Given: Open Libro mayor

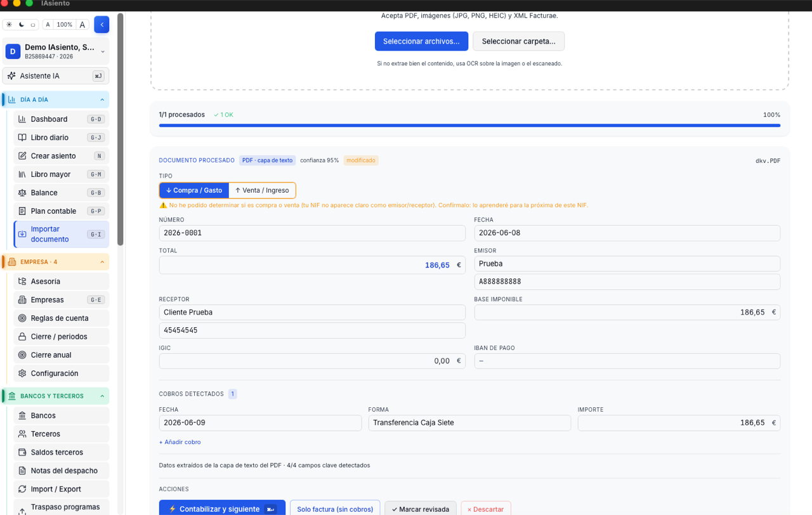Looking at the screenshot, I should tap(61, 174).
